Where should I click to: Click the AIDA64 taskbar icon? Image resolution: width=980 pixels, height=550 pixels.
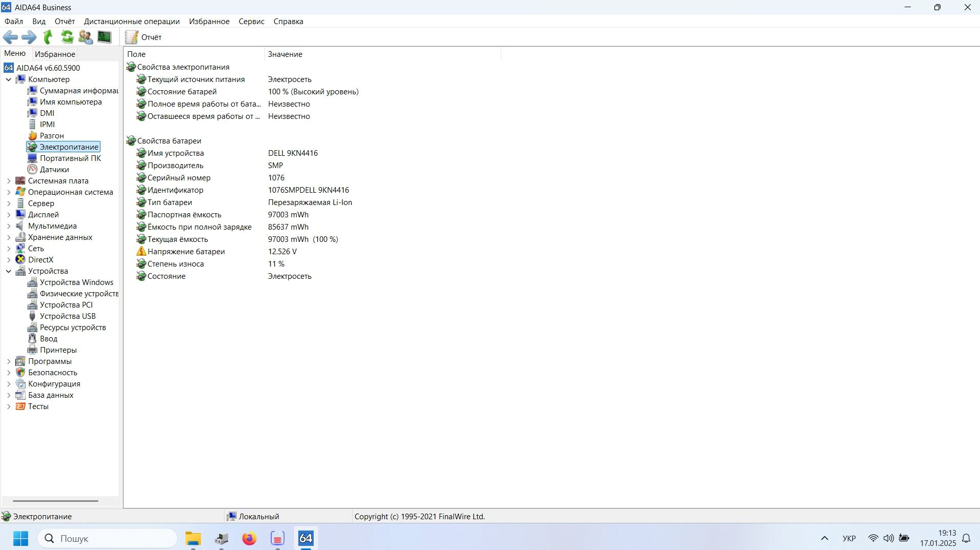tap(306, 538)
